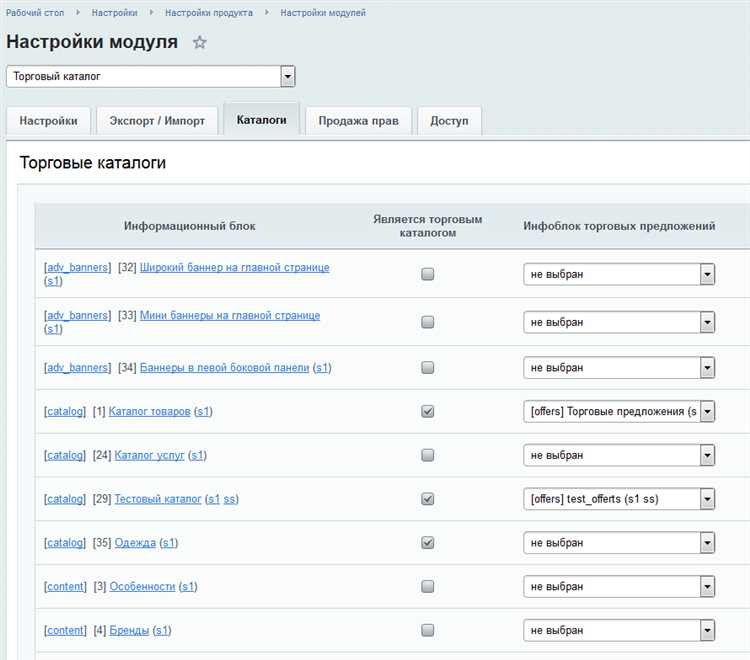Enable catalog checkbox for Особенности
Image resolution: width=750 pixels, height=660 pixels.
pos(428,586)
